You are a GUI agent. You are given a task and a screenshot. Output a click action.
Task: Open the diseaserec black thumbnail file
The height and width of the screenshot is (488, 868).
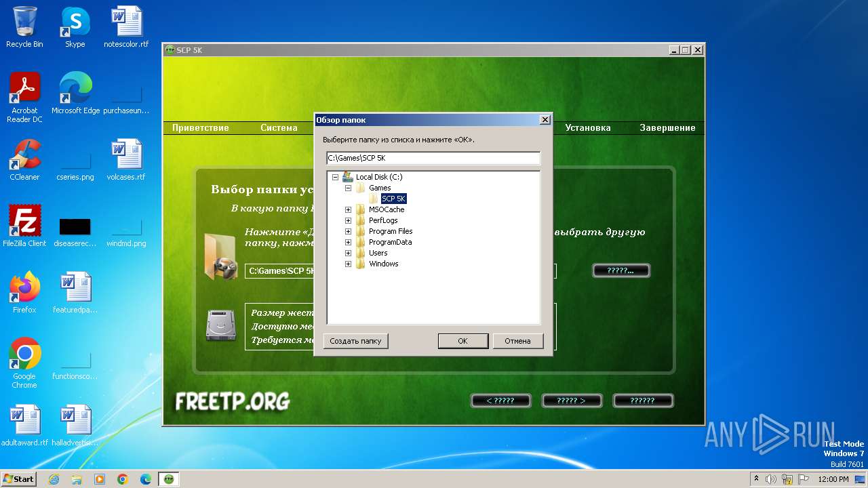tap(75, 230)
